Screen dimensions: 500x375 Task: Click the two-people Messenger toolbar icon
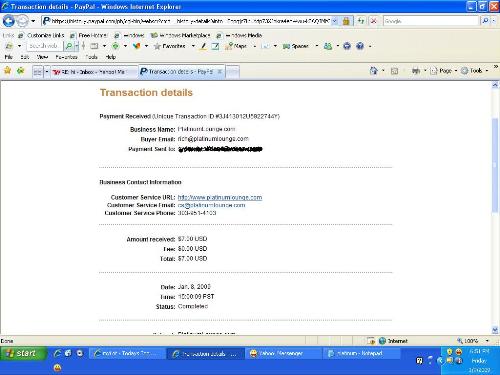(x=328, y=46)
